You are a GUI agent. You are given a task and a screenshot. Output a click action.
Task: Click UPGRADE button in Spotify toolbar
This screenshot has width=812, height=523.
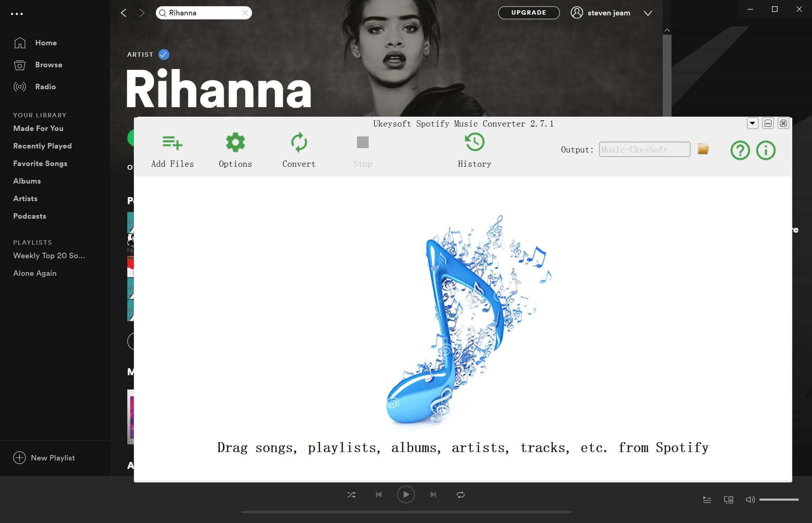[529, 12]
